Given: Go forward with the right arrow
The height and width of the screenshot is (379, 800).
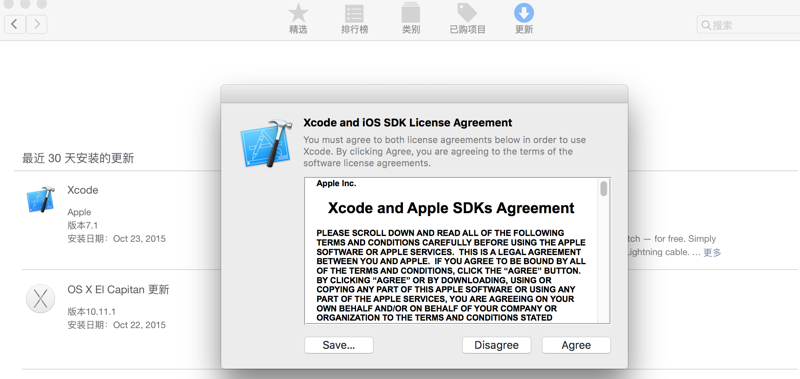Looking at the screenshot, I should [x=37, y=24].
